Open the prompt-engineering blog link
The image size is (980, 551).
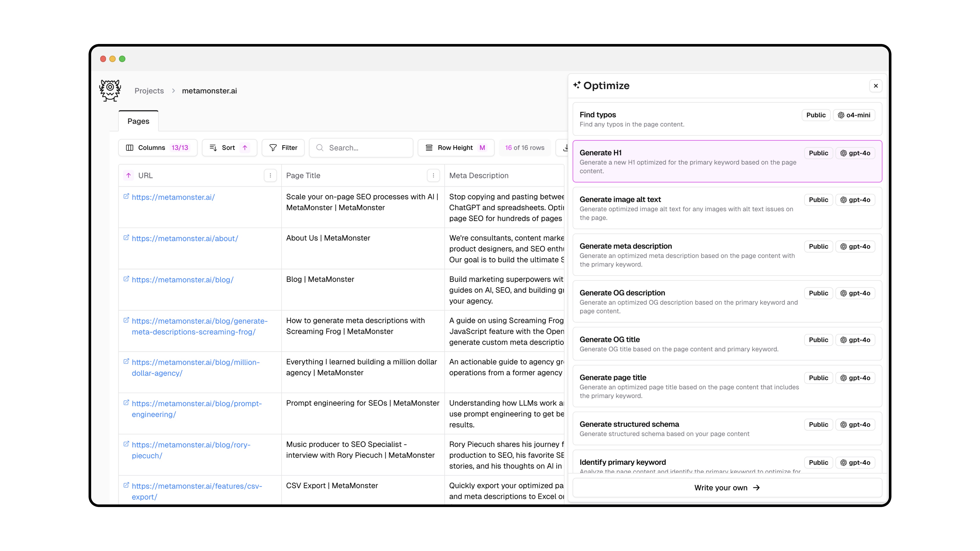197,409
